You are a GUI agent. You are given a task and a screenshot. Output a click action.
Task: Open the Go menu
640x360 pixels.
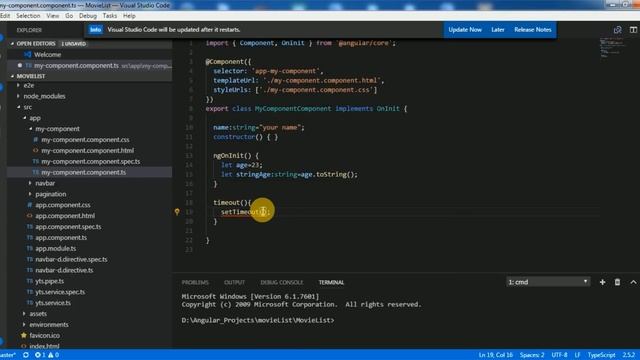[69, 16]
